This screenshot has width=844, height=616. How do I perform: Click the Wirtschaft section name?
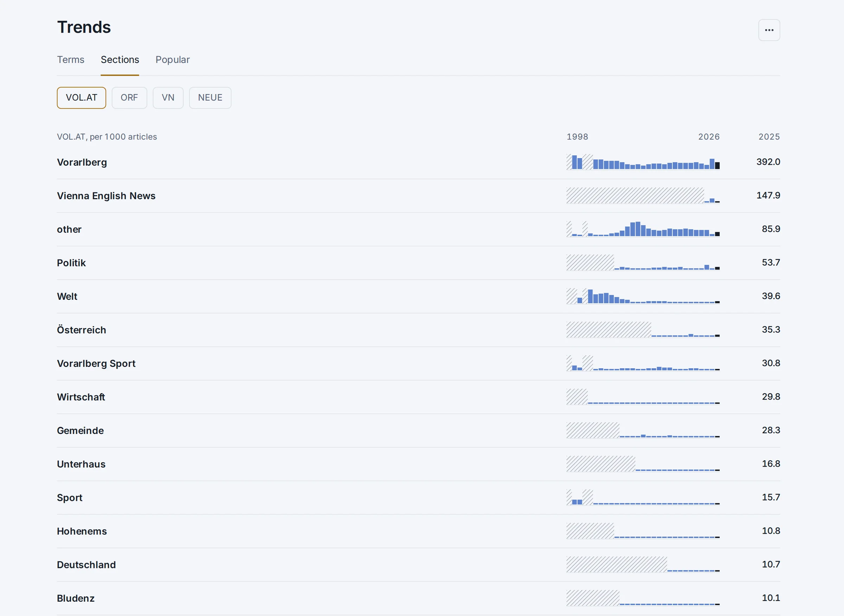pyautogui.click(x=81, y=397)
